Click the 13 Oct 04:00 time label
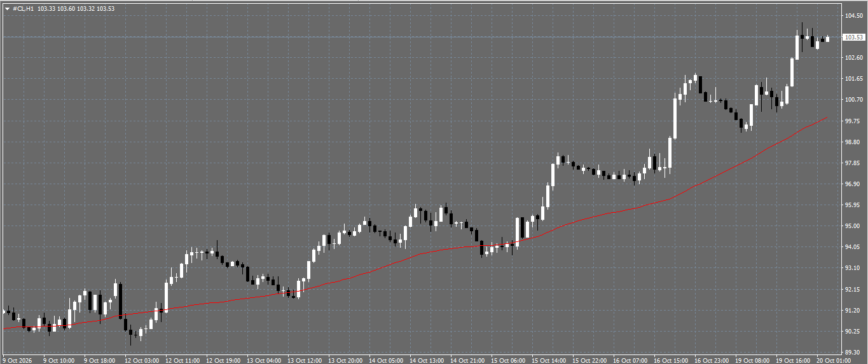The width and height of the screenshot is (868, 364). pos(265,360)
